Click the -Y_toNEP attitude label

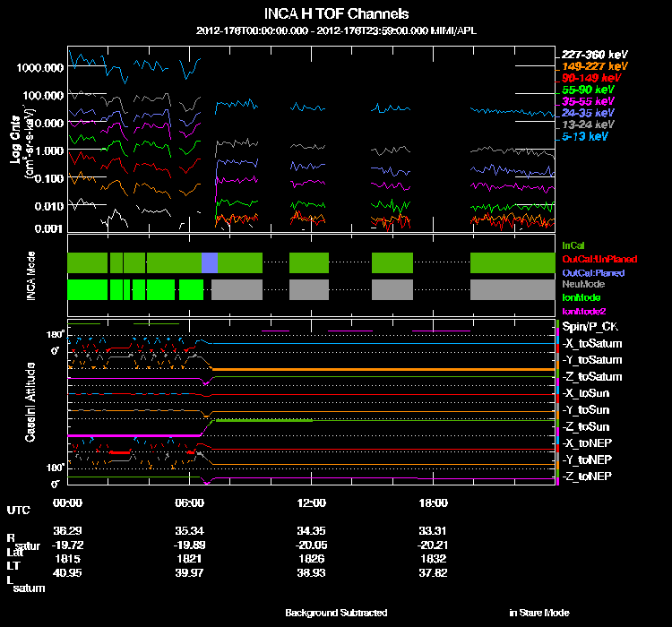tap(587, 460)
